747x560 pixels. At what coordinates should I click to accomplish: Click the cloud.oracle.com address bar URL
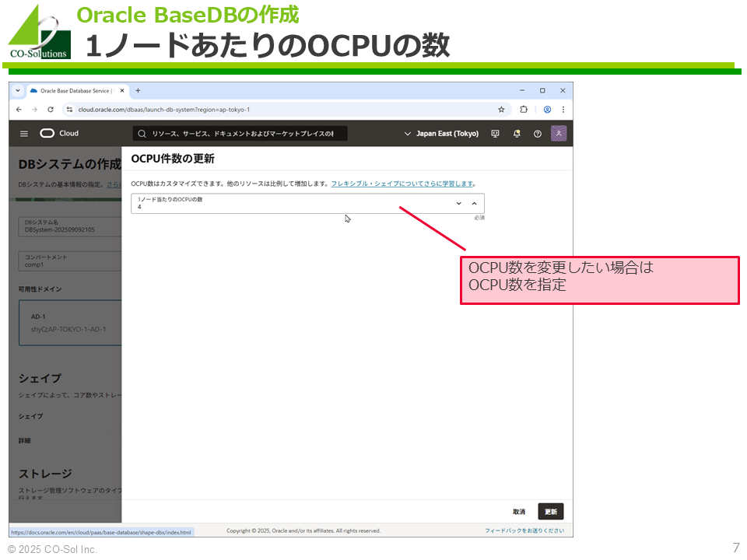pyautogui.click(x=164, y=110)
